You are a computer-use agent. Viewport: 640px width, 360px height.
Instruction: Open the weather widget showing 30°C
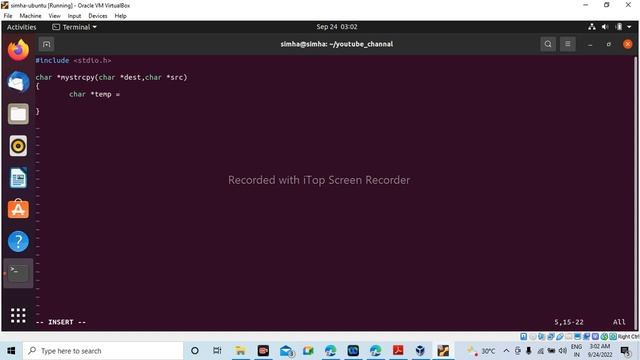click(481, 351)
